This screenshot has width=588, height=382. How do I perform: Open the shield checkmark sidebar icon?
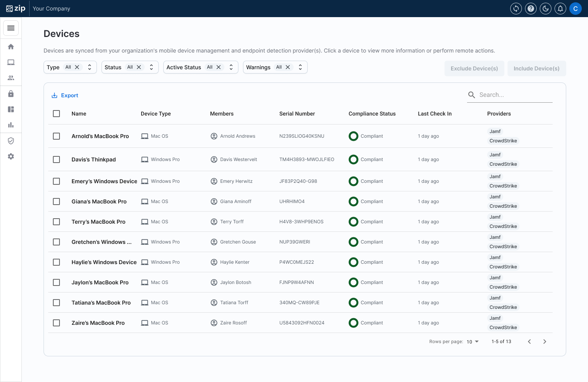(x=11, y=141)
